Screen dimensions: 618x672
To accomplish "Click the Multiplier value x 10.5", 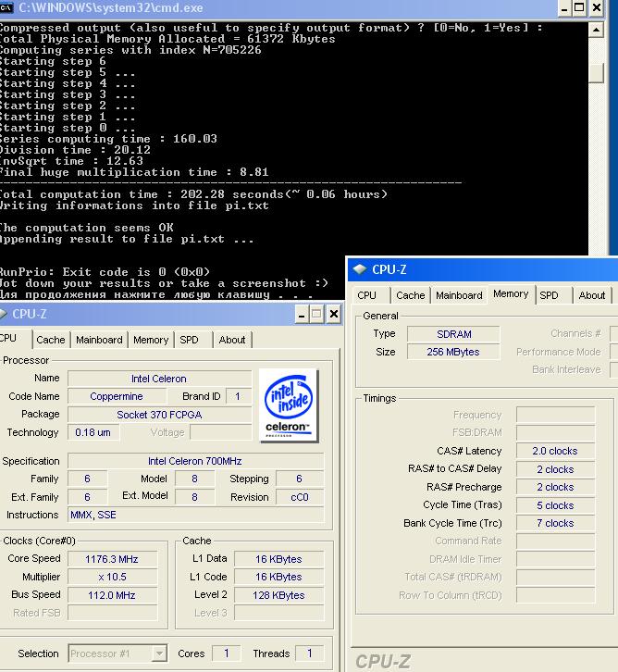I will (x=112, y=577).
